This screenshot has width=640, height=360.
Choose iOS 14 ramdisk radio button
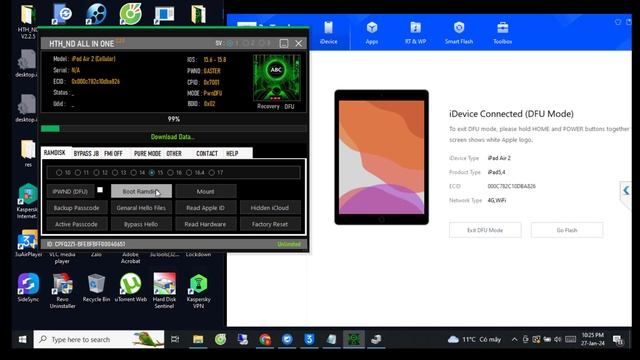pyautogui.click(x=133, y=173)
